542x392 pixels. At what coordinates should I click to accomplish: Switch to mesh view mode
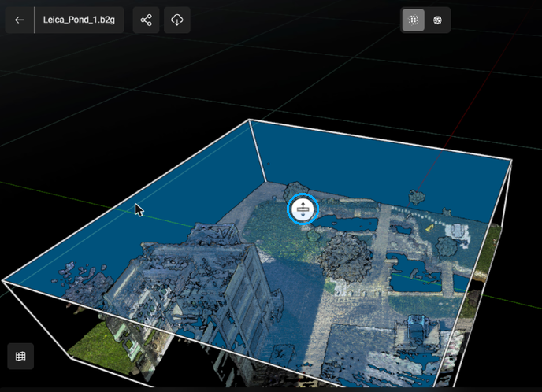pos(437,20)
